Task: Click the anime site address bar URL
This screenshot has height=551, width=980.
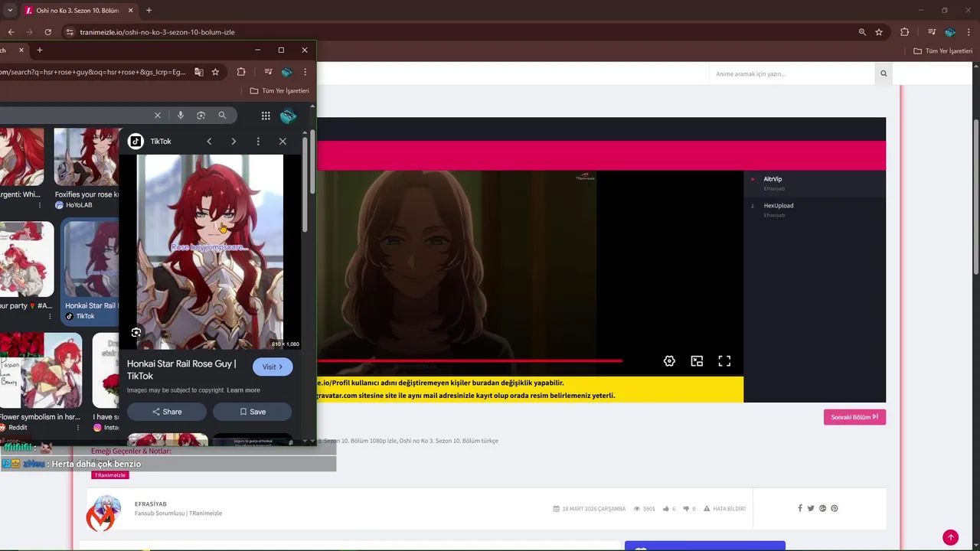Action: pos(157,32)
